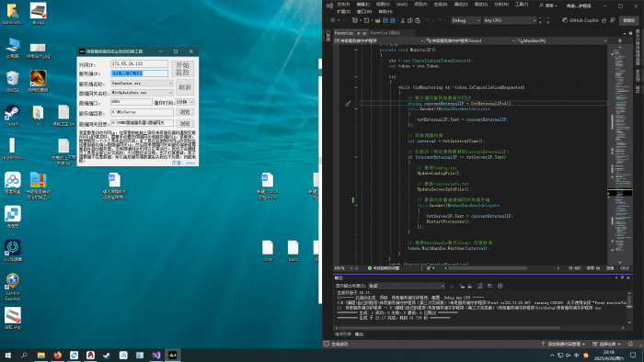Screen dimensions: 644x362
Task: Collapse the while loop outline region
Action: pos(356,87)
